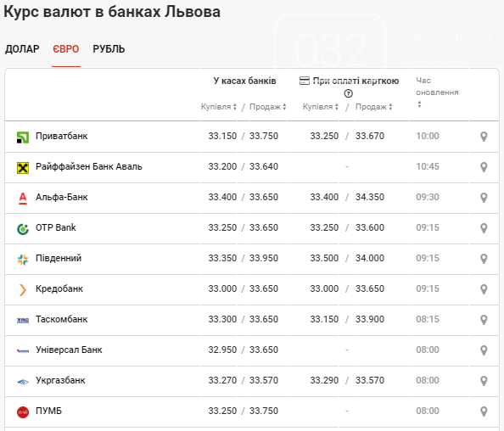The width and height of the screenshot is (504, 431).
Task: Open map pin for Альфа-Банк
Action: click(x=484, y=198)
